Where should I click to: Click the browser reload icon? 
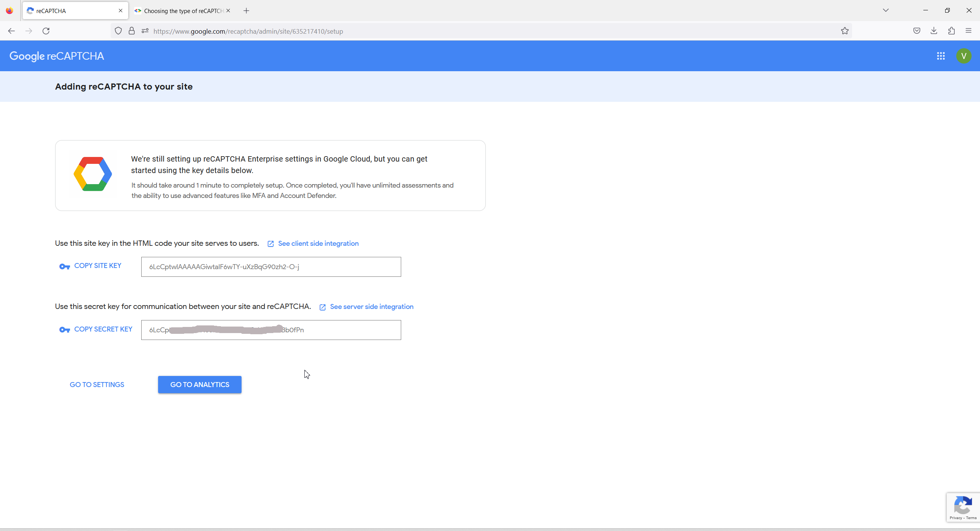[46, 31]
